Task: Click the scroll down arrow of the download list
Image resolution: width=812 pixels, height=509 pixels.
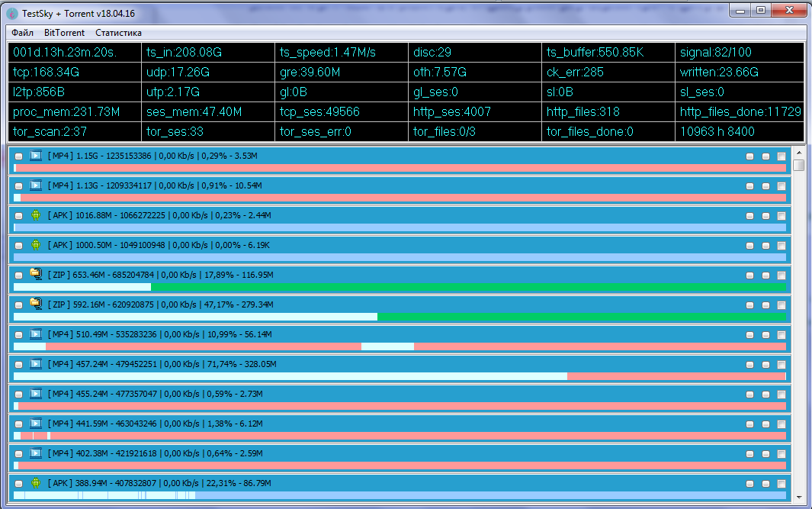Action: (799, 498)
